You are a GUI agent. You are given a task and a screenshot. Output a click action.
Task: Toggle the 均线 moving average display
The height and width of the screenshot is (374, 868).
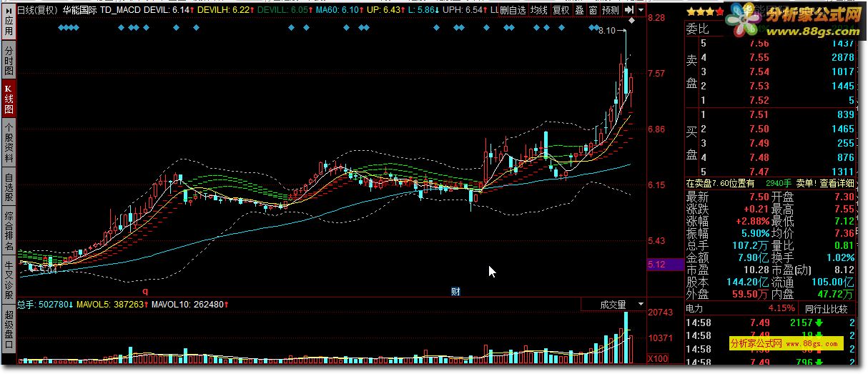coord(540,11)
